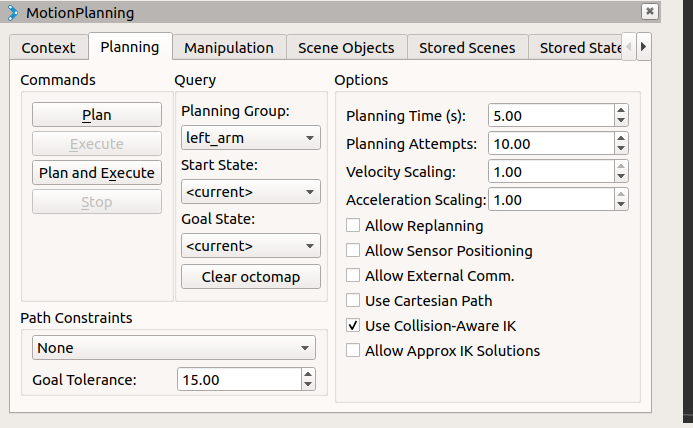Open the Scene Objects tab
Image resolution: width=693 pixels, height=428 pixels.
(x=346, y=47)
